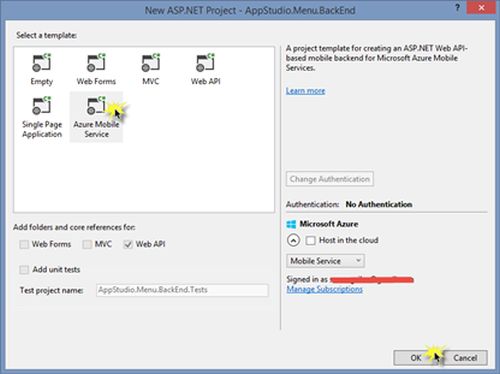The image size is (500, 374).
Task: Click the 'No Authentication' status text
Action: point(379,204)
